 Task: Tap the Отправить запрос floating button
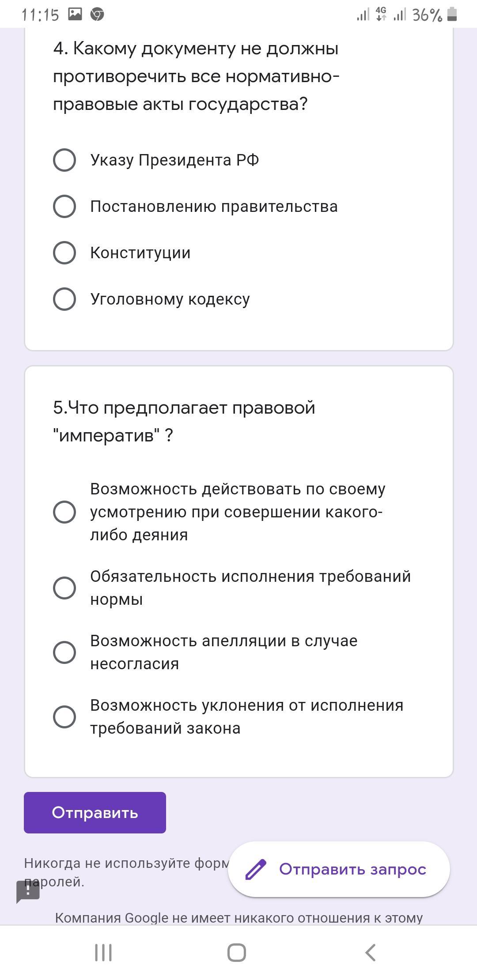[339, 869]
